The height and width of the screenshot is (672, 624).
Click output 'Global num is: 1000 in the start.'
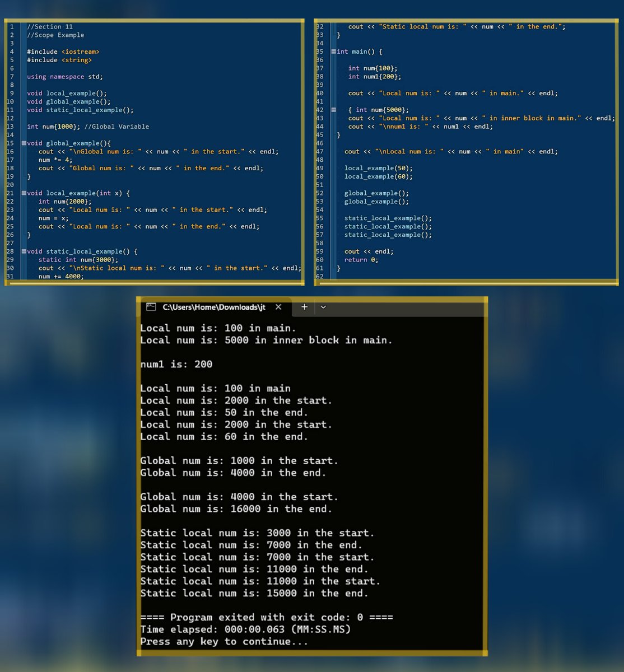[239, 461]
